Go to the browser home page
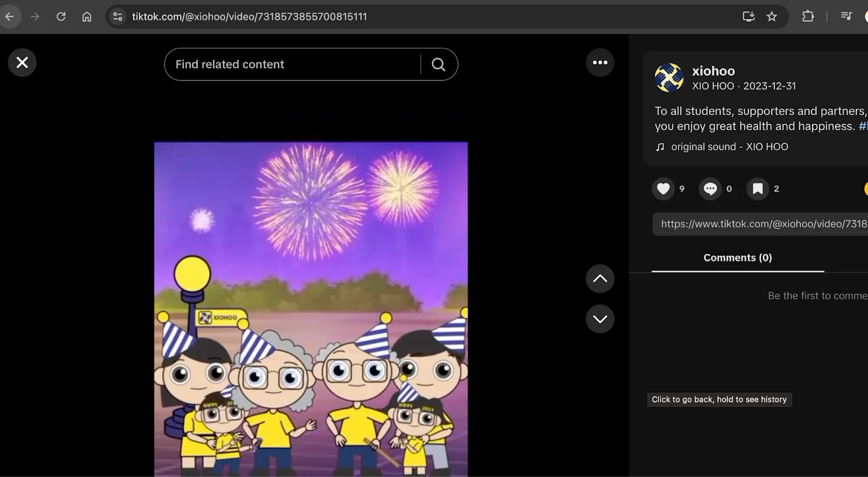 pyautogui.click(x=87, y=17)
